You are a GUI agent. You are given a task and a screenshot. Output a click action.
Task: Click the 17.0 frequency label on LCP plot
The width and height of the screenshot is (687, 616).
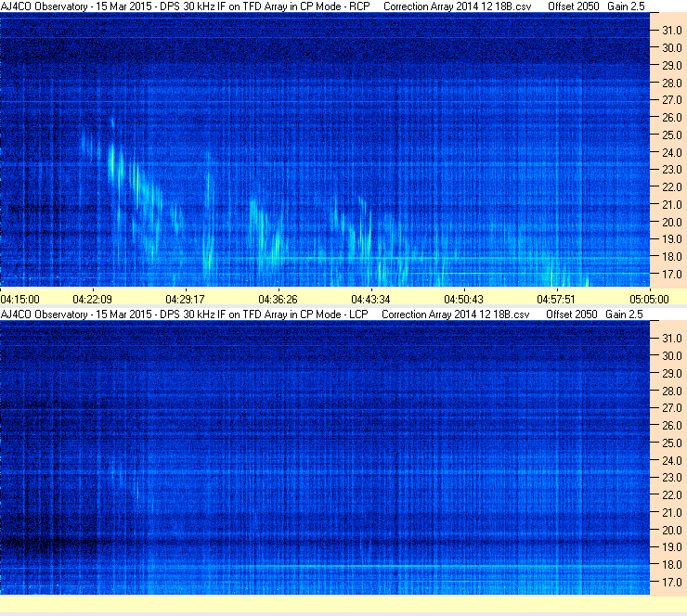click(x=671, y=582)
